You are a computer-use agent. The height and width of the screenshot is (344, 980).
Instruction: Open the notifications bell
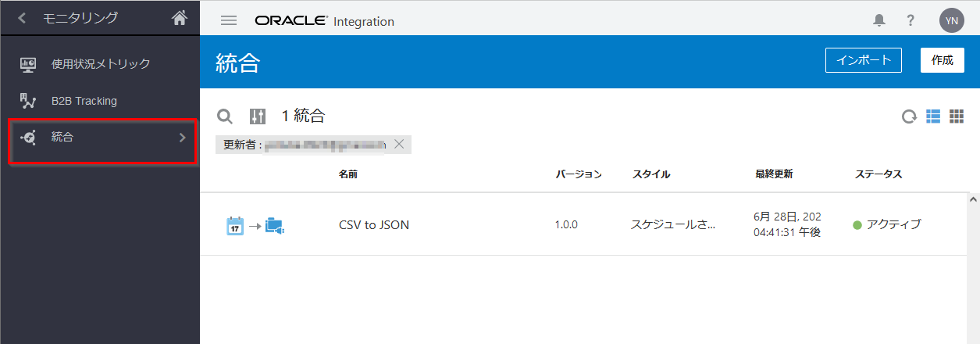[879, 21]
